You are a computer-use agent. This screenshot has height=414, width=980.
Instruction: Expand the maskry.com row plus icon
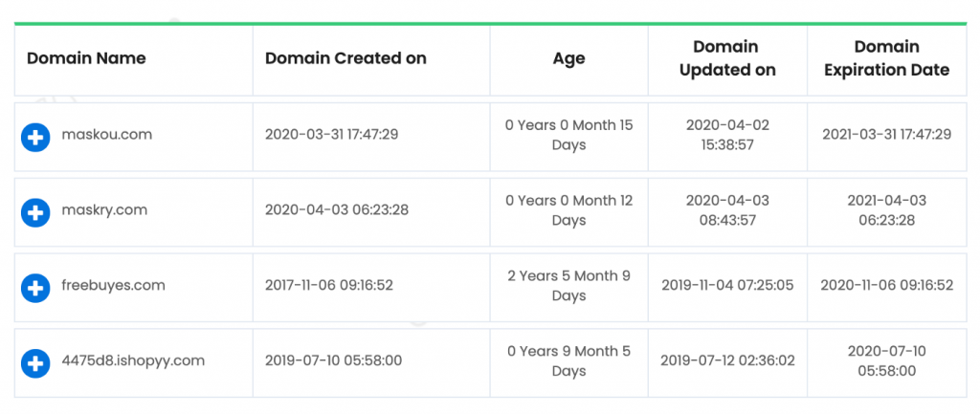pos(35,212)
